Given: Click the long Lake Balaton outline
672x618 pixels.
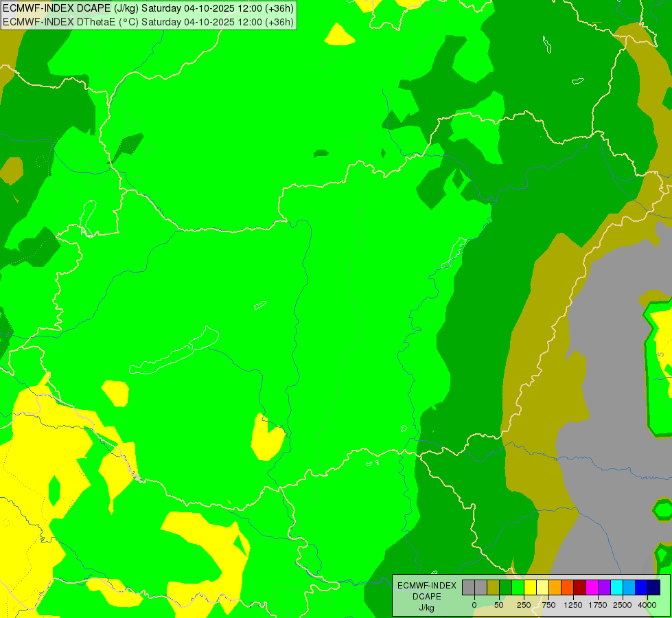Looking at the screenshot, I should point(174,350).
